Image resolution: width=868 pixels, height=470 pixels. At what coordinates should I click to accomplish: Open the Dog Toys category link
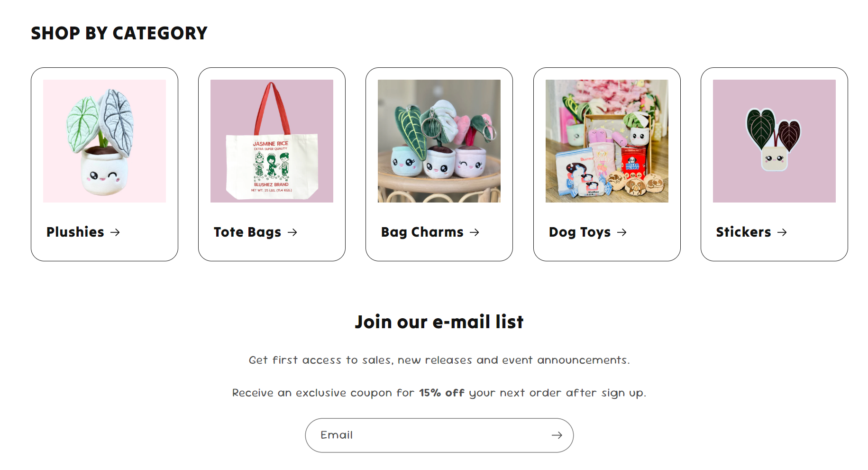point(579,232)
